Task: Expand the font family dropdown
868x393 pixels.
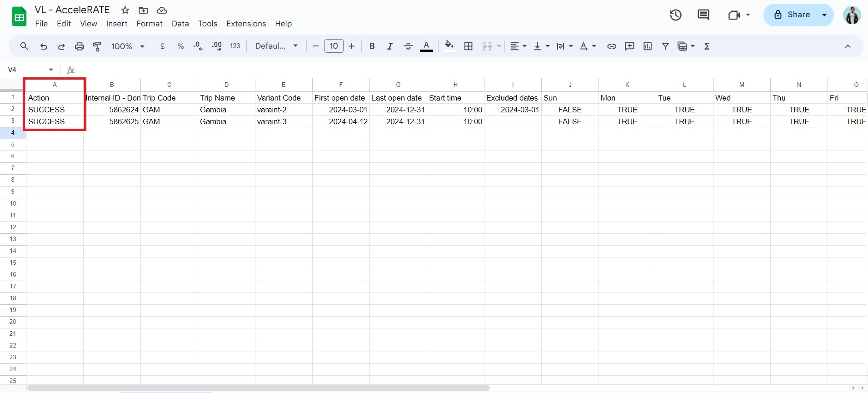Action: 276,46
